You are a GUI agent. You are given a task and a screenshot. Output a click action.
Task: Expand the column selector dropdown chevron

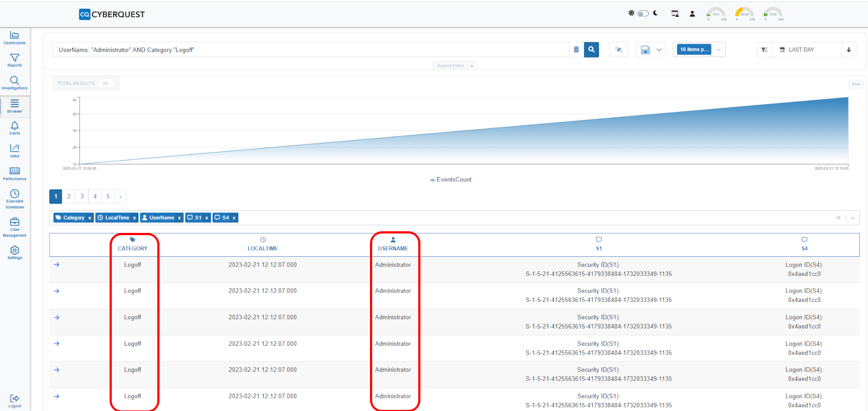(853, 218)
